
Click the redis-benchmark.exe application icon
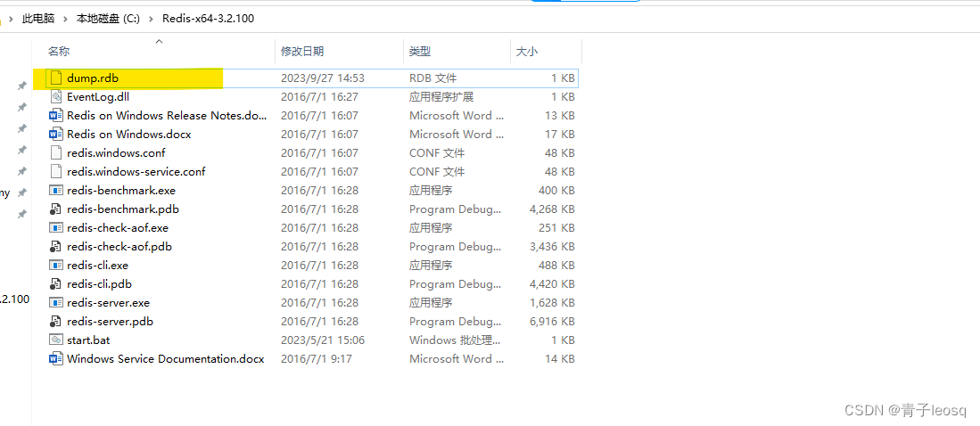pyautogui.click(x=56, y=191)
